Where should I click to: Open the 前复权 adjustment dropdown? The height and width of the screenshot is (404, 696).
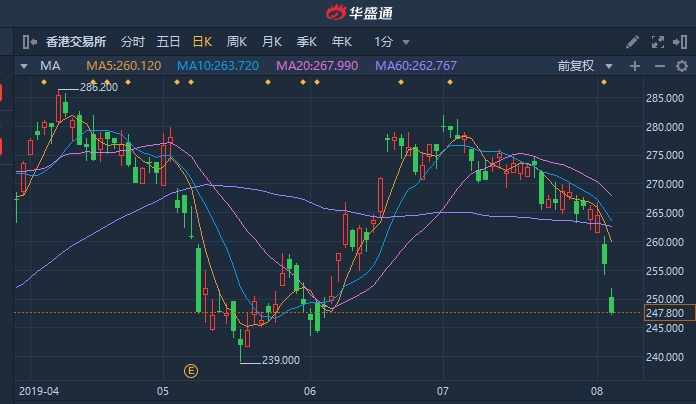coord(581,66)
